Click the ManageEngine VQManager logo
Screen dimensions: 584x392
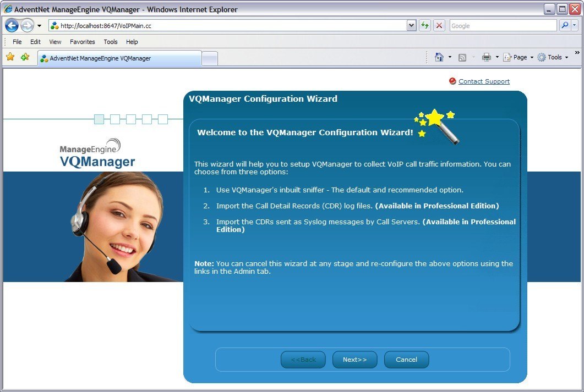[97, 153]
